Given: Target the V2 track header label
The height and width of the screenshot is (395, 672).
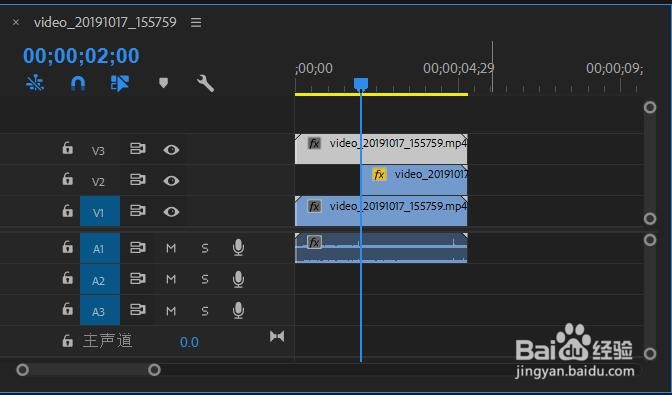Looking at the screenshot, I should pos(98,182).
